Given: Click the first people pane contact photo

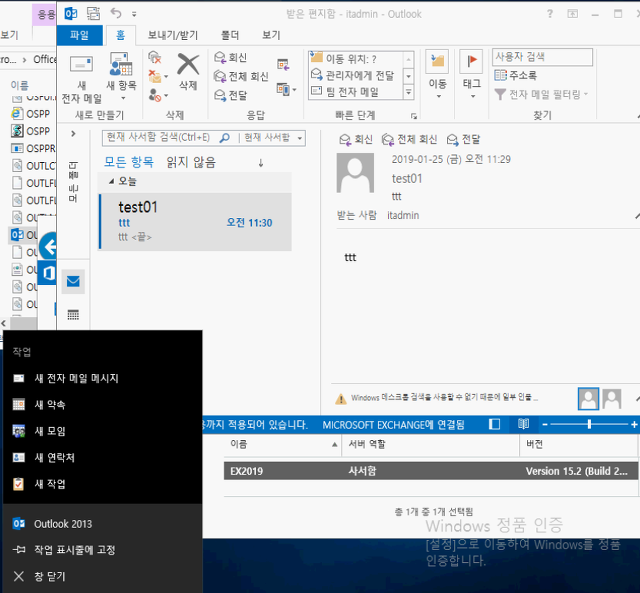Looking at the screenshot, I should click(588, 399).
